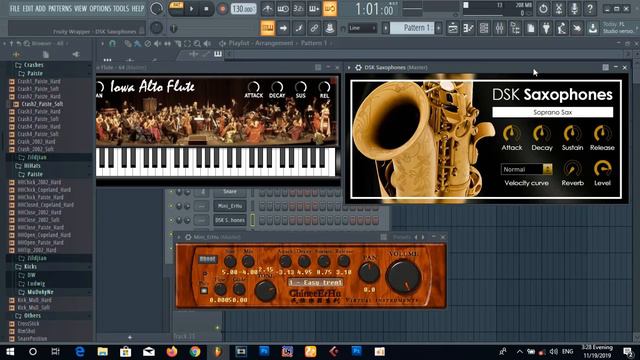Open the PATTERNS menu
This screenshot has width=640, height=360.
(60, 9)
